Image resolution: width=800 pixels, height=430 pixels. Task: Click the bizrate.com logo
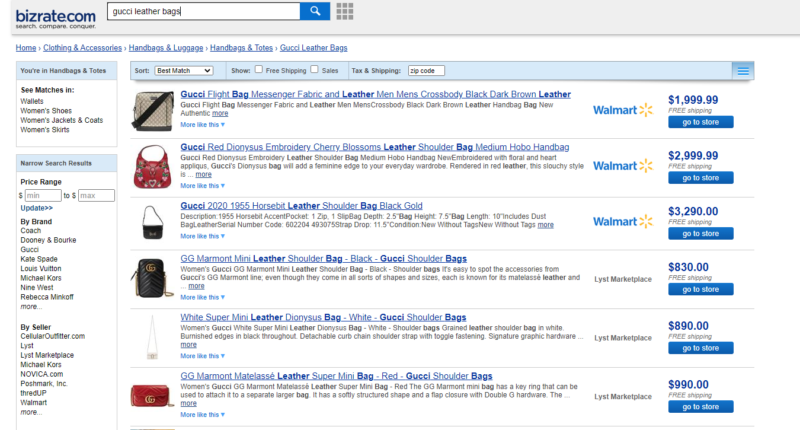pos(56,18)
